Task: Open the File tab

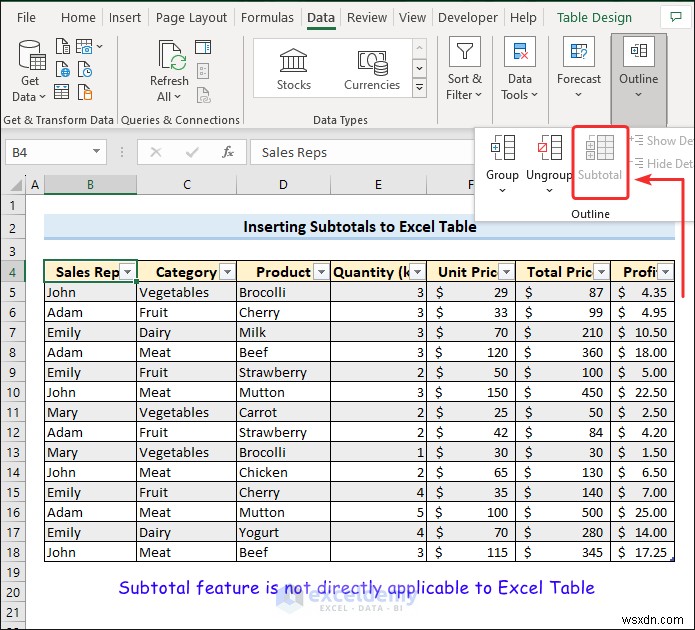Action: point(26,17)
